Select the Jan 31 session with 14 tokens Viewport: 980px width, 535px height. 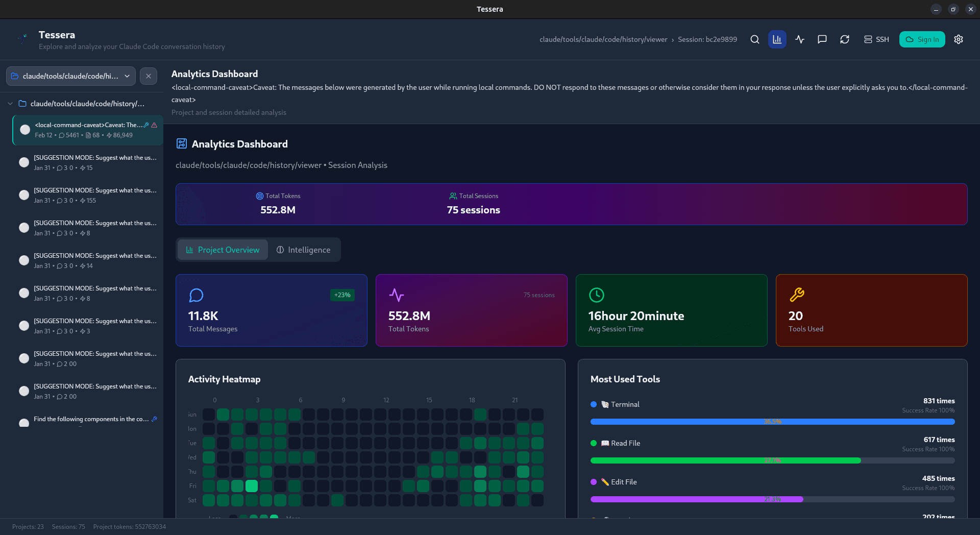88,260
